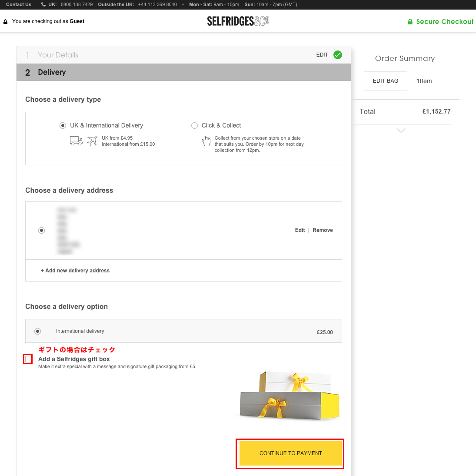Select UK & International Delivery radio button
This screenshot has width=476, height=476.
click(63, 125)
